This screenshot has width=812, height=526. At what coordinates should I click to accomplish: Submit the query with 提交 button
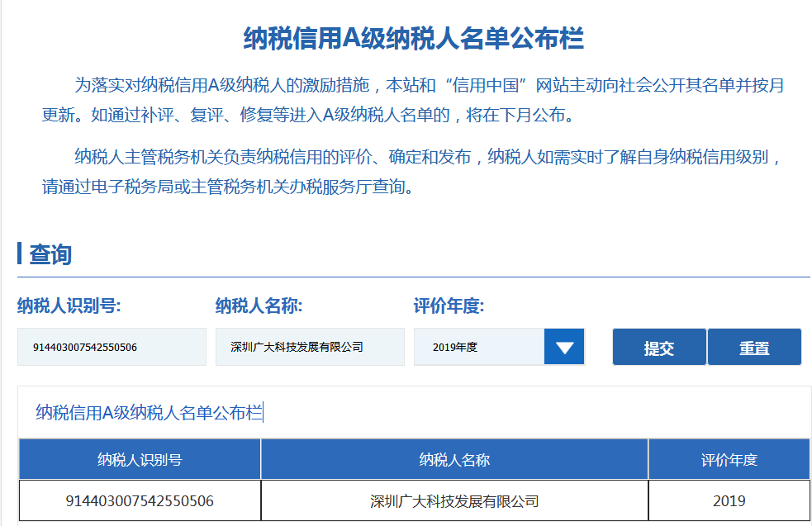tap(659, 347)
